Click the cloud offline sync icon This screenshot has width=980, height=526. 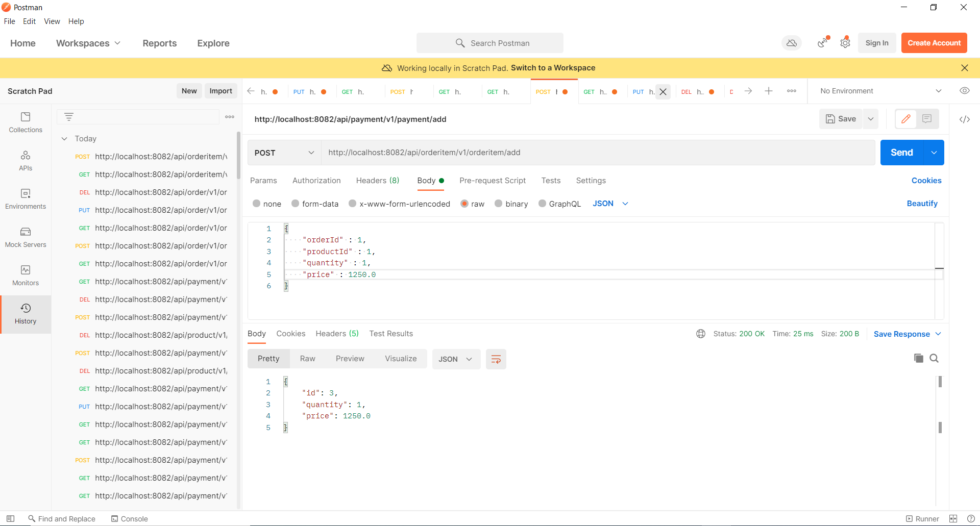(x=792, y=43)
